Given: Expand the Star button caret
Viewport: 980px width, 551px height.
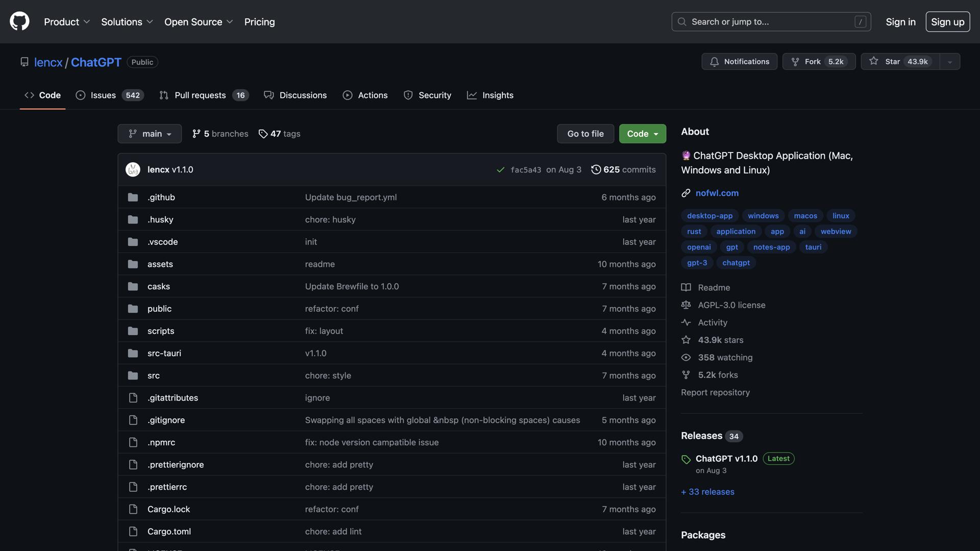Looking at the screenshot, I should point(949,61).
